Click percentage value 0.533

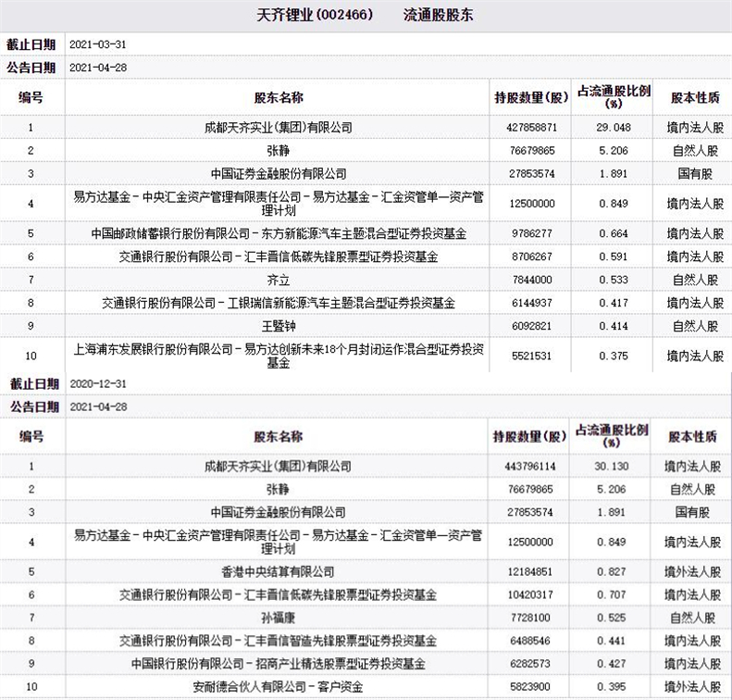pos(614,281)
